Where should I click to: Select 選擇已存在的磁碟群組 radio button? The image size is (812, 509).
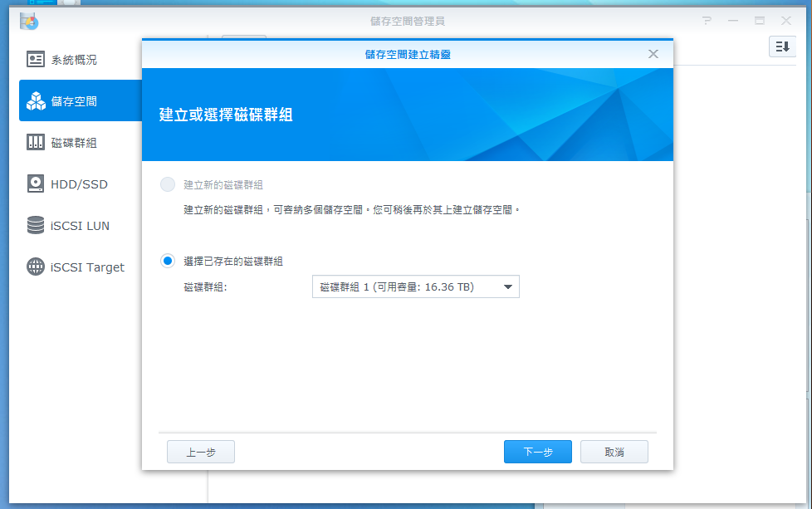pos(167,261)
